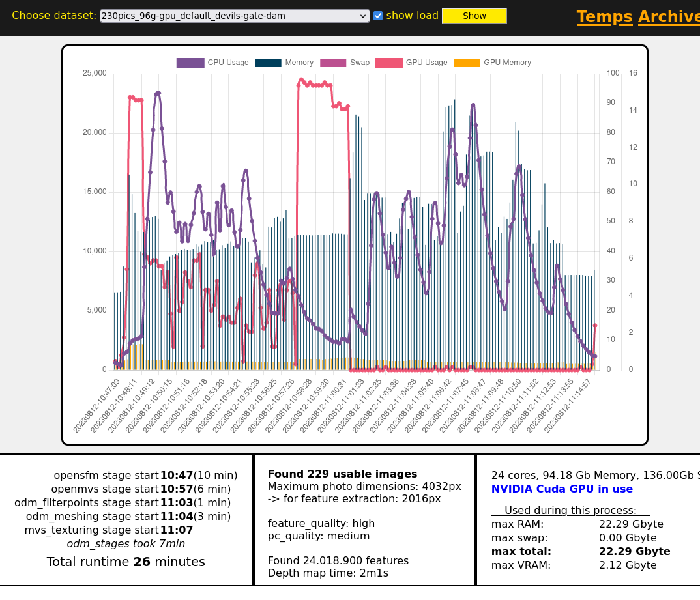
Task: Click the purple CPU Usage legend swatch
Action: [x=190, y=63]
